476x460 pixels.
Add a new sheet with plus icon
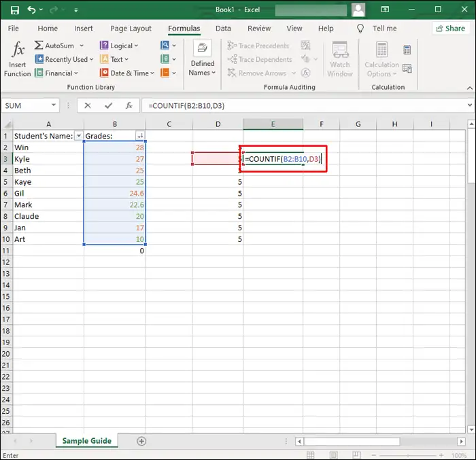tap(141, 441)
